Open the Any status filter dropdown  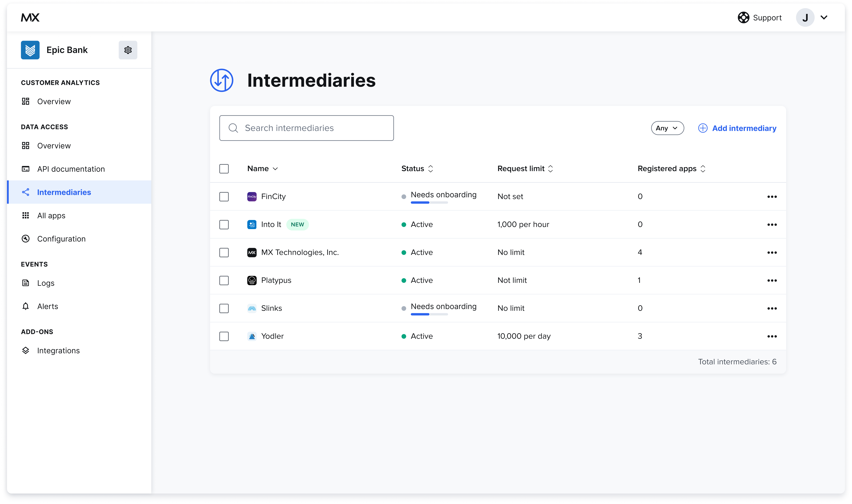pyautogui.click(x=667, y=128)
